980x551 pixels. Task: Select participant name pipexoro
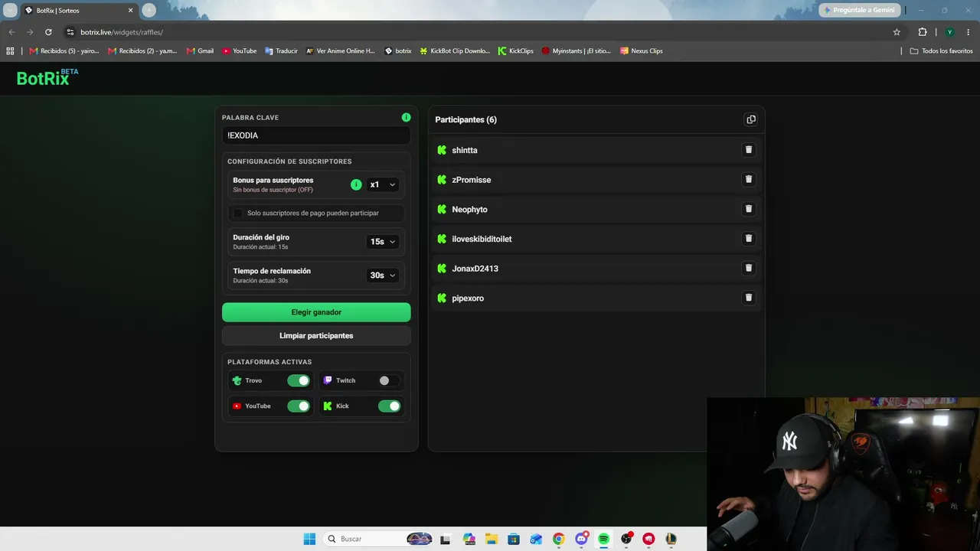(x=468, y=298)
